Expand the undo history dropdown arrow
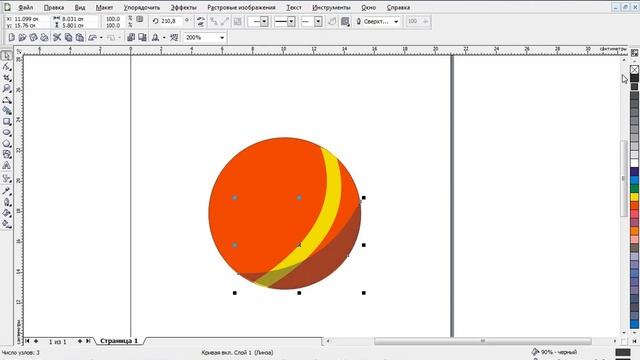This screenshot has width=640, height=360. pyautogui.click(x=101, y=38)
